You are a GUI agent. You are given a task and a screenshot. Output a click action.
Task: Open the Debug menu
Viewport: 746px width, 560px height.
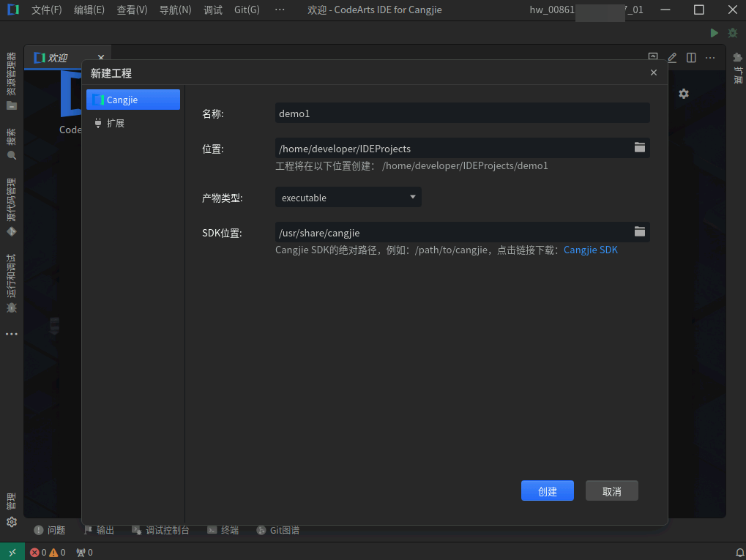click(x=213, y=10)
